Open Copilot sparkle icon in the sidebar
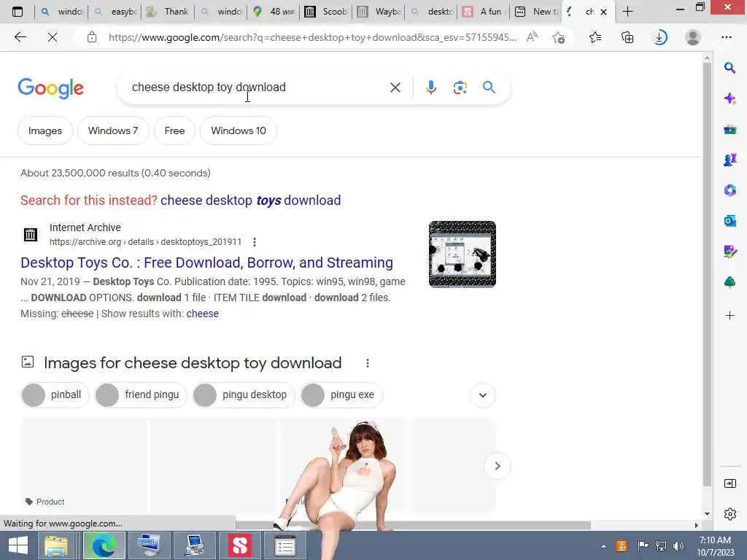 pyautogui.click(x=729, y=98)
